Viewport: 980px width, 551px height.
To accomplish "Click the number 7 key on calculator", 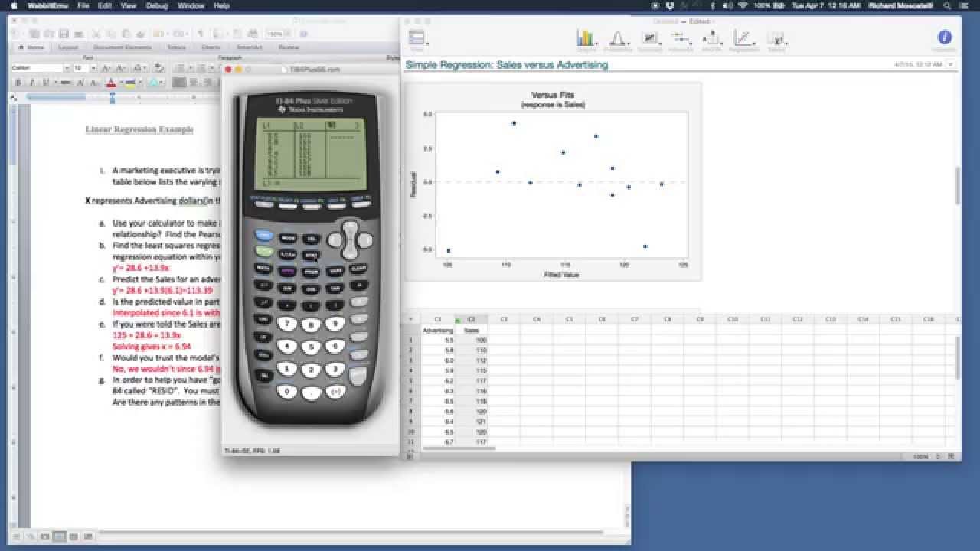I will (287, 324).
